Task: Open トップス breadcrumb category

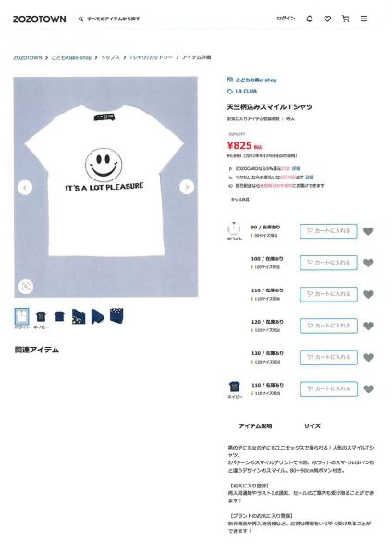Action: point(110,57)
